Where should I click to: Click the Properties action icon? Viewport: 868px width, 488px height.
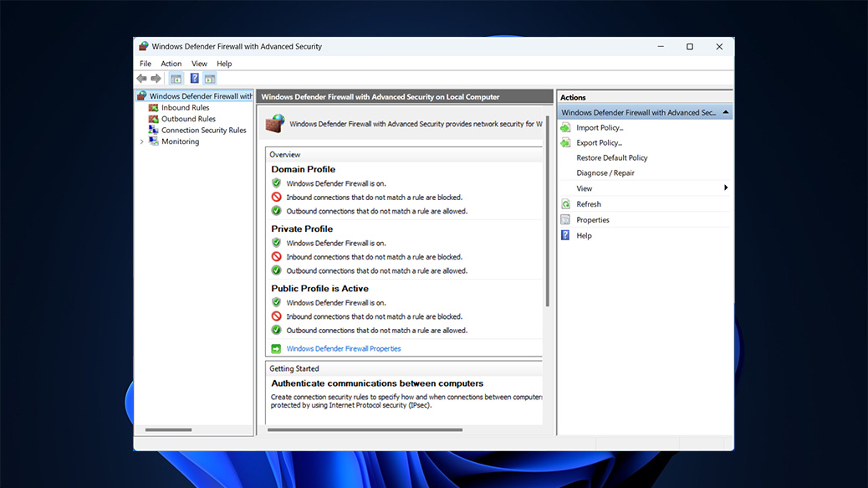pos(565,219)
